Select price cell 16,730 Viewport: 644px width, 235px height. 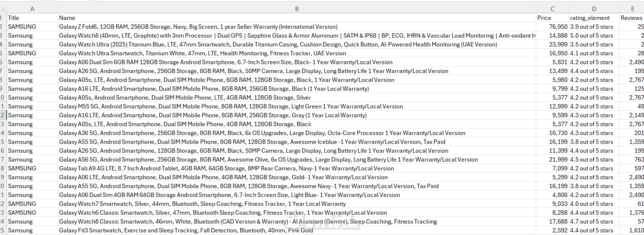[x=552, y=133]
